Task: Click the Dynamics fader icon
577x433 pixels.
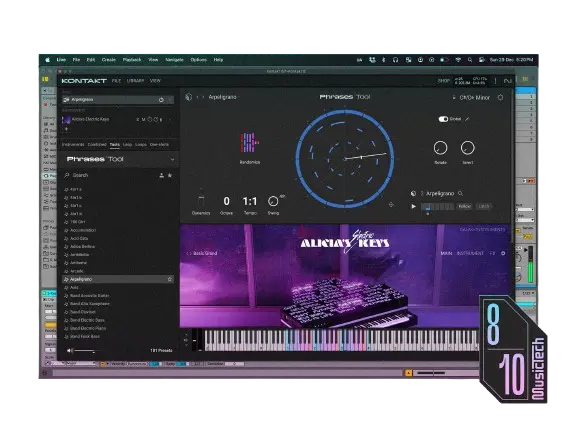Action: [x=201, y=201]
